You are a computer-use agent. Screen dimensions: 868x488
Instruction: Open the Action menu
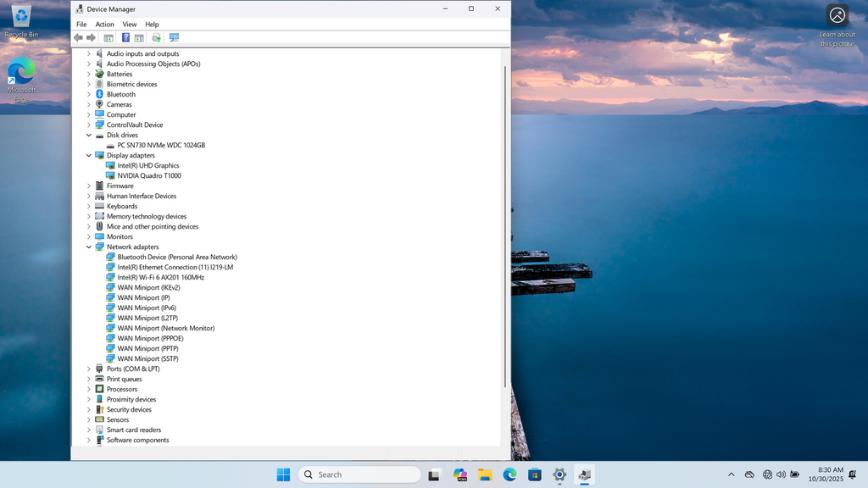click(x=104, y=25)
